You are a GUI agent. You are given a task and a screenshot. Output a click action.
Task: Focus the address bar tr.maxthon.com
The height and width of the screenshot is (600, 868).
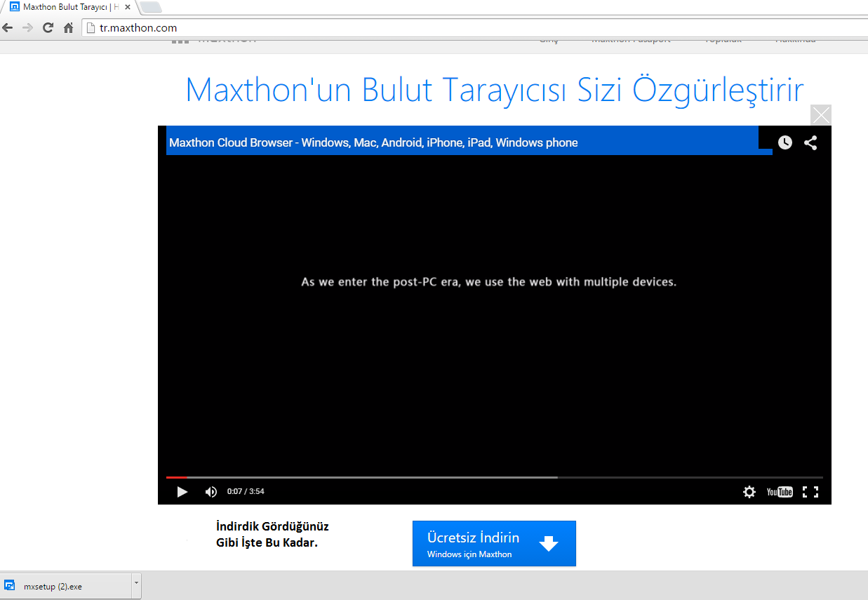tap(475, 28)
